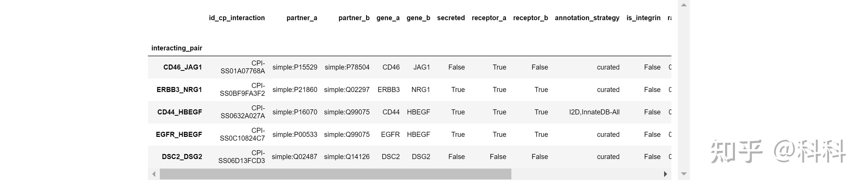
Task: Select the DSC2_DSG2 row label
Action: click(182, 157)
